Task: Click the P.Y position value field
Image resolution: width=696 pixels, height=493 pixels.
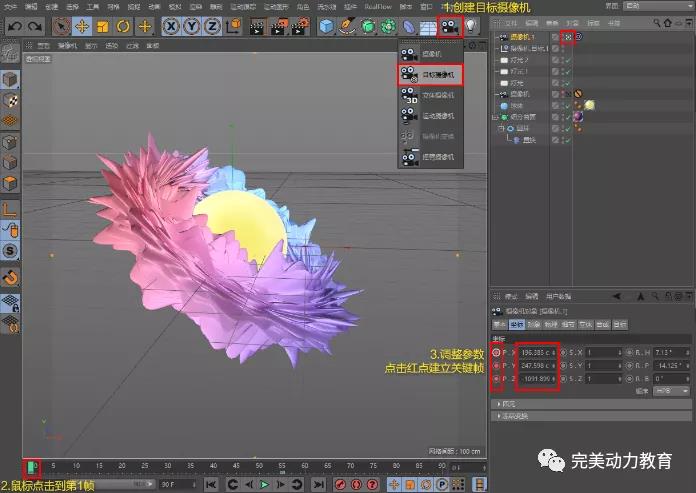Action: click(x=537, y=366)
